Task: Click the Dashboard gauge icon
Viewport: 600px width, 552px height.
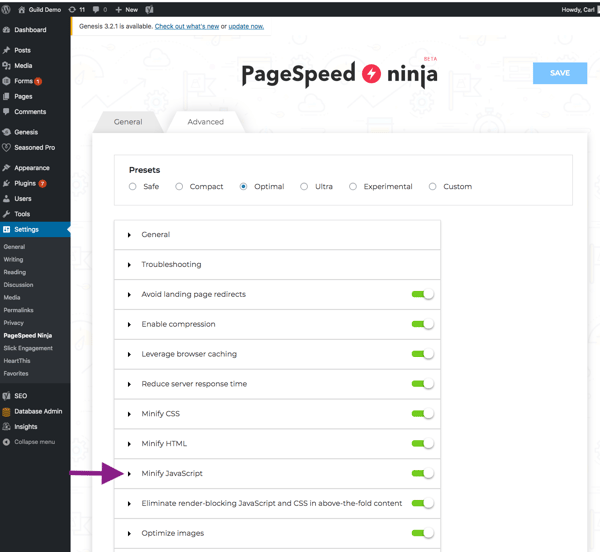Action: [x=6, y=30]
